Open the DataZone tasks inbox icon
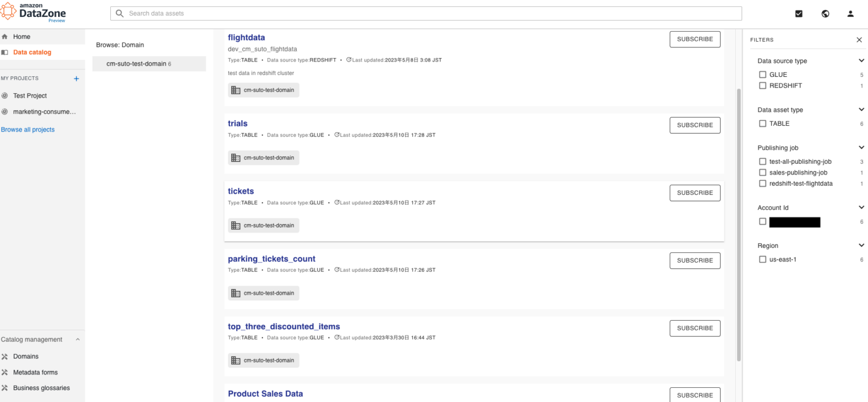The width and height of the screenshot is (868, 402). 798,14
